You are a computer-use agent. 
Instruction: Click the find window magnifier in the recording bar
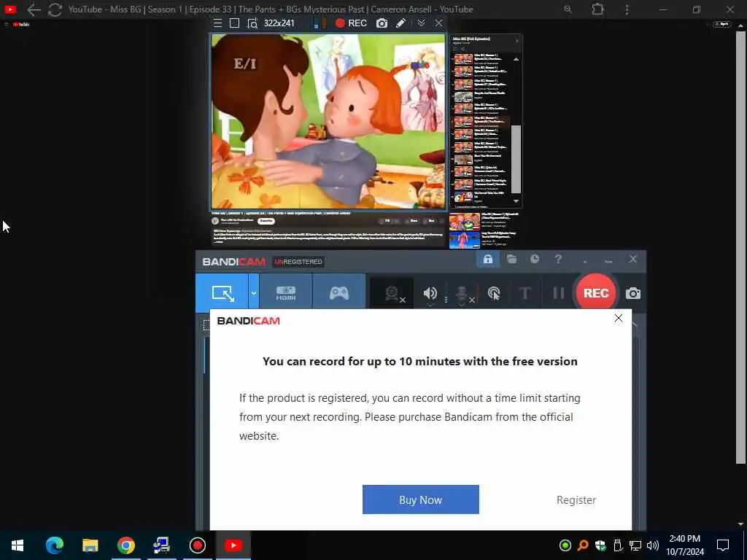coord(252,23)
